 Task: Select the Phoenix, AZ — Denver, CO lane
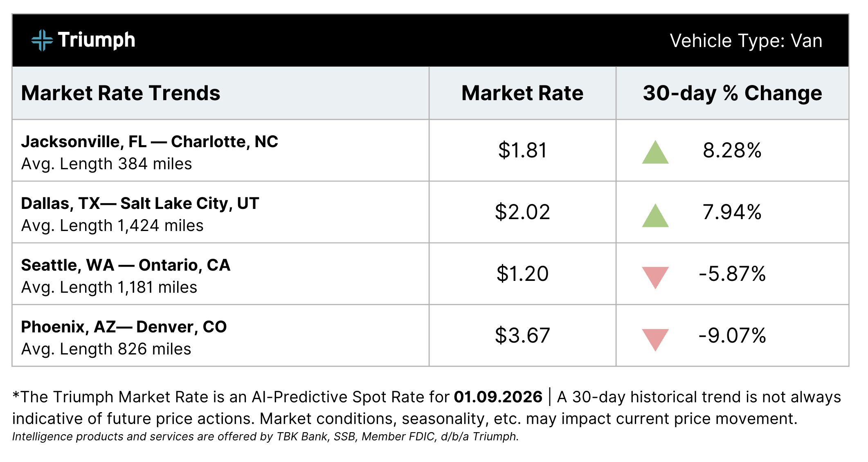[x=124, y=327]
